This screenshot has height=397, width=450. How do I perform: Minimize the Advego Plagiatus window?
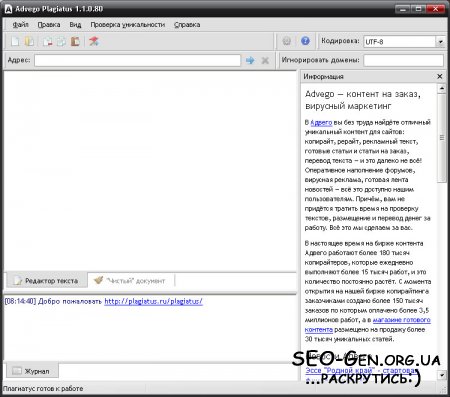tap(403, 9)
